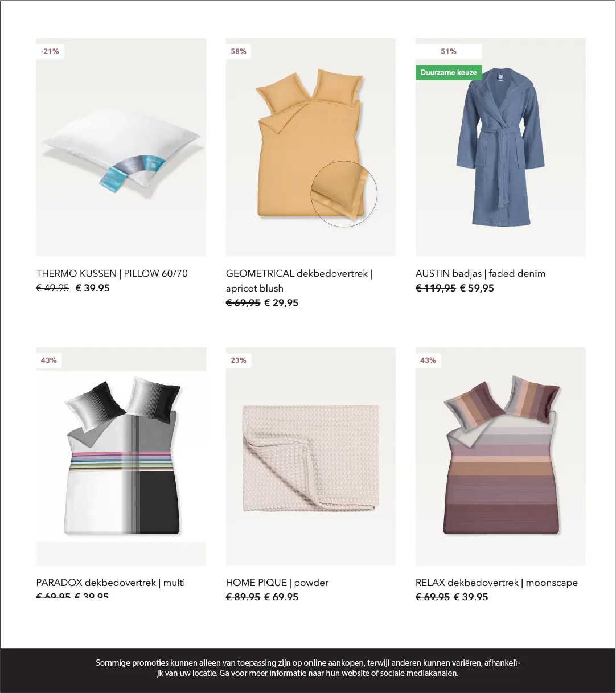Screen dimensions: 616x693
Task: Click the 43% badge on RELAX item
Action: click(428, 360)
